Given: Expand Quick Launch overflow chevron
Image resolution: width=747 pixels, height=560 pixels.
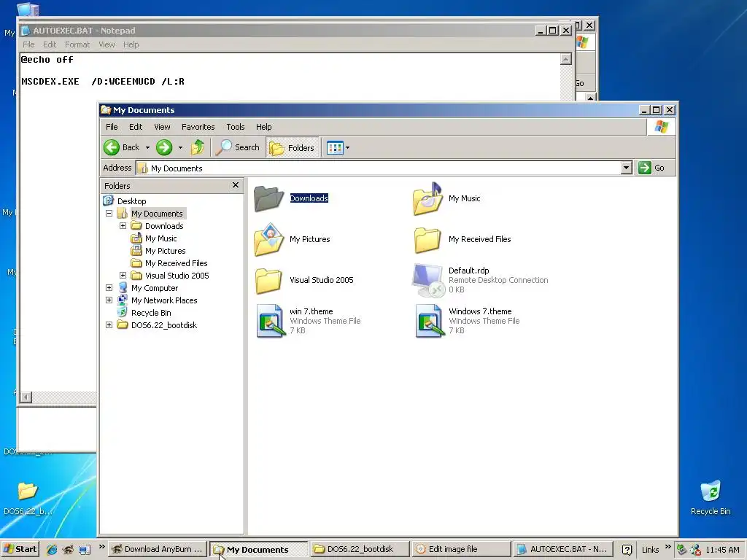Looking at the screenshot, I should pos(101,547).
